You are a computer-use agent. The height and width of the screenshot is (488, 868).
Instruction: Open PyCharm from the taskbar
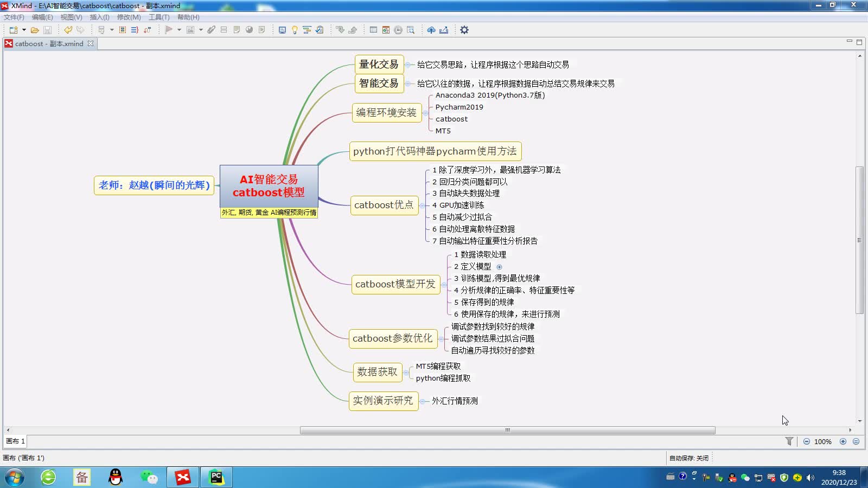[x=216, y=477]
